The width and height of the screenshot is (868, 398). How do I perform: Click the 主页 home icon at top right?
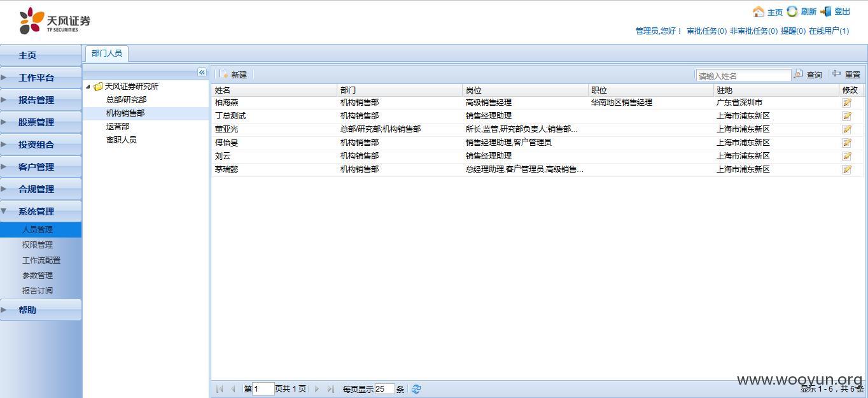[759, 11]
